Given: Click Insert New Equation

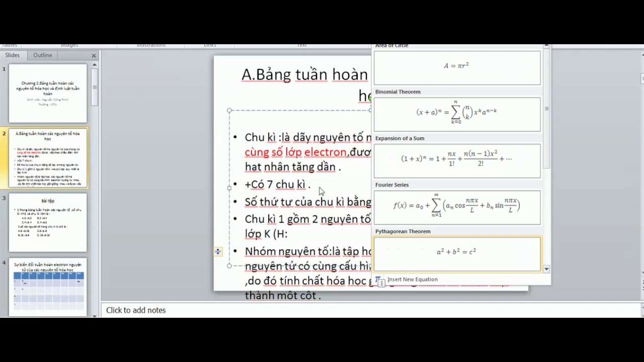Looking at the screenshot, I should 412,280.
